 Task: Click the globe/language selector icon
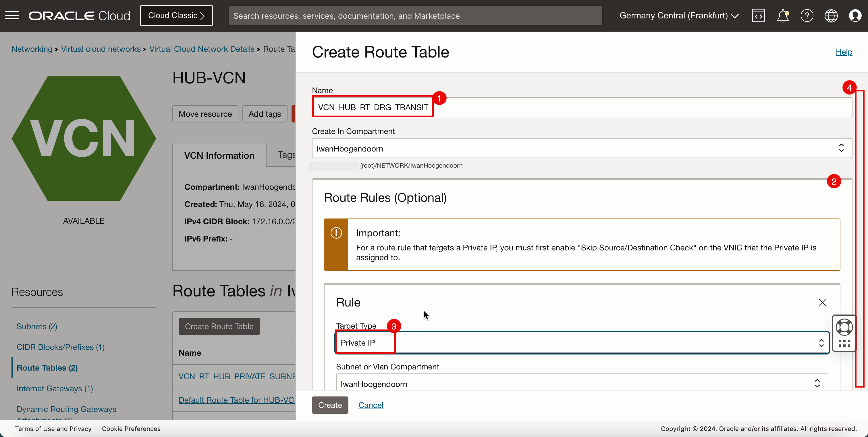click(831, 16)
